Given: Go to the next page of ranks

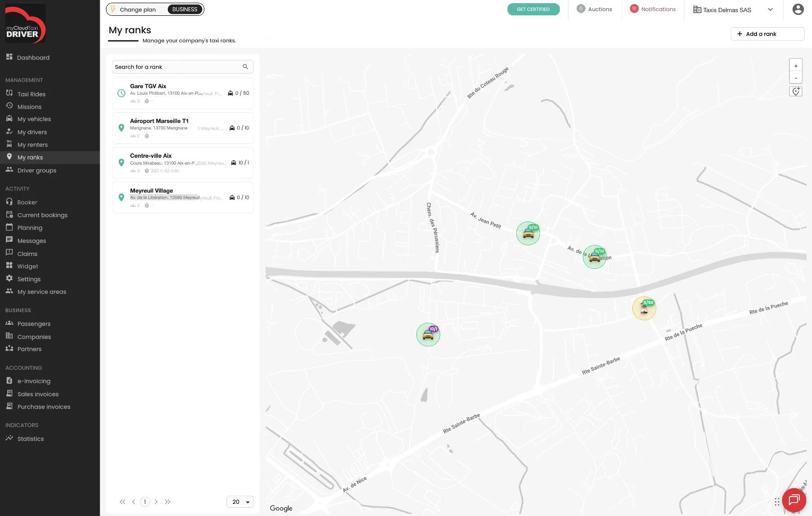Looking at the screenshot, I should click(x=156, y=502).
